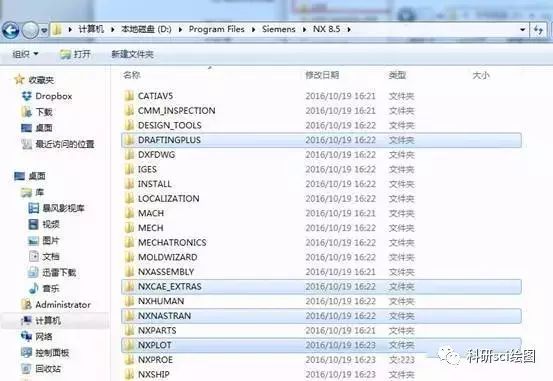The height and width of the screenshot is (381, 553).
Task: Select the MOLDWIZARD folder
Action: click(x=168, y=257)
